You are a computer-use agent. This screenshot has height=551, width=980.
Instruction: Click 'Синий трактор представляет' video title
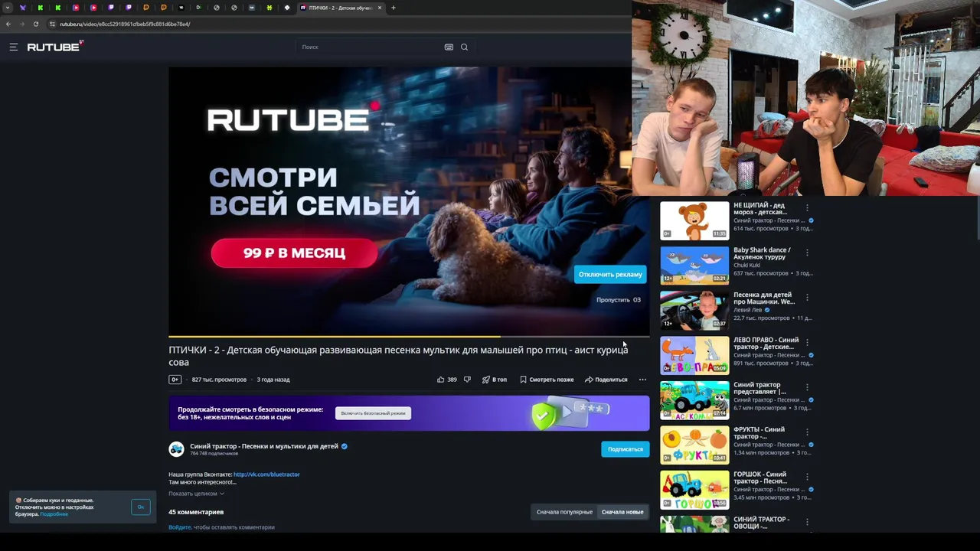coord(759,388)
